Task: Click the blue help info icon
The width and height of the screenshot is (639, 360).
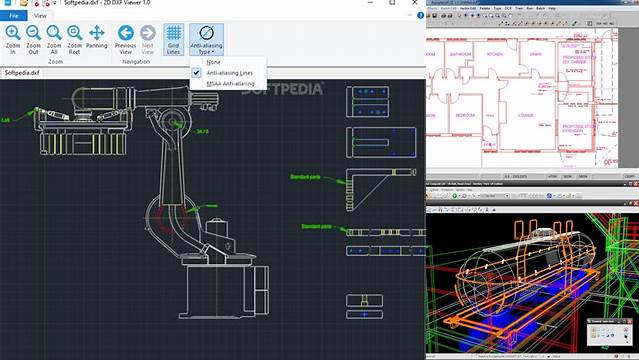Action: pyautogui.click(x=421, y=15)
